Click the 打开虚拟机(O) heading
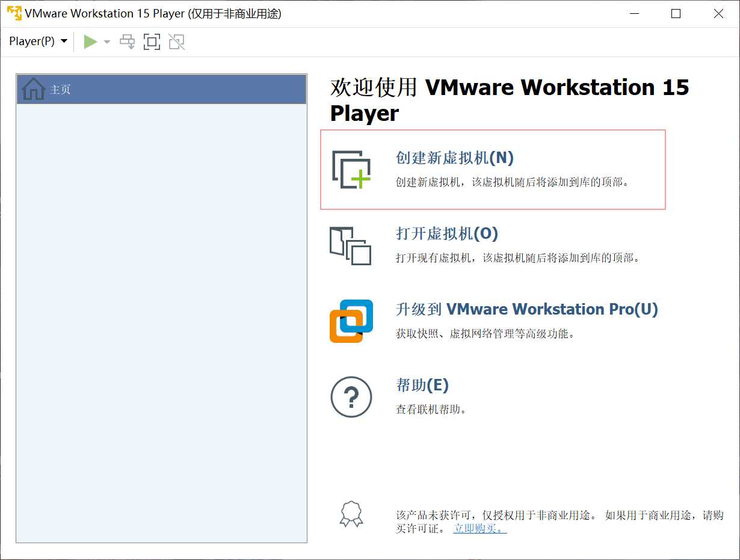This screenshot has width=740, height=560. (x=447, y=233)
